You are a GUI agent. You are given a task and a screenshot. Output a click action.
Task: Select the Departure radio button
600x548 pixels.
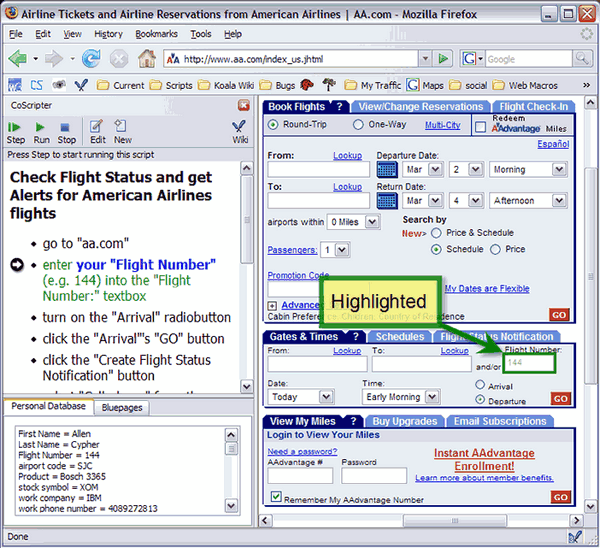click(480, 399)
